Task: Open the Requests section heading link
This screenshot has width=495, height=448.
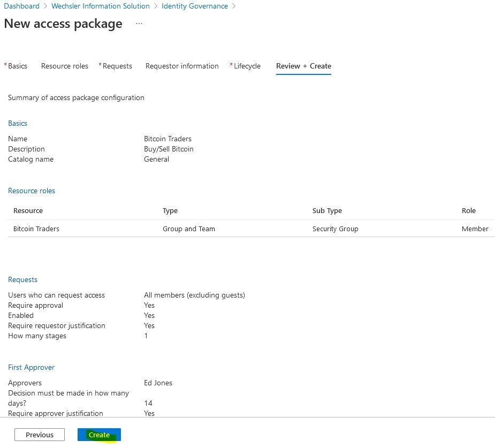Action: pyautogui.click(x=22, y=279)
